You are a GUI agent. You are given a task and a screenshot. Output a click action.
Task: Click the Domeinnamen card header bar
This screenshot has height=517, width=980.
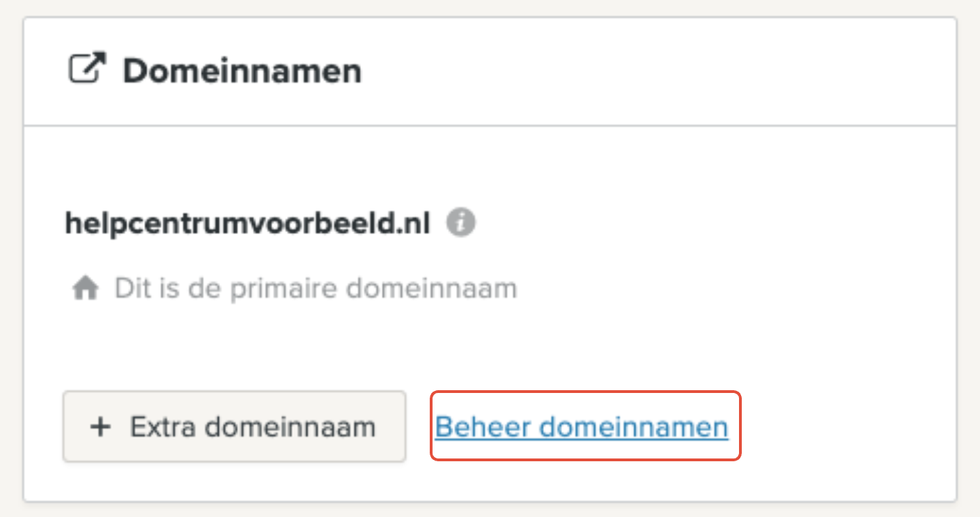[490, 71]
